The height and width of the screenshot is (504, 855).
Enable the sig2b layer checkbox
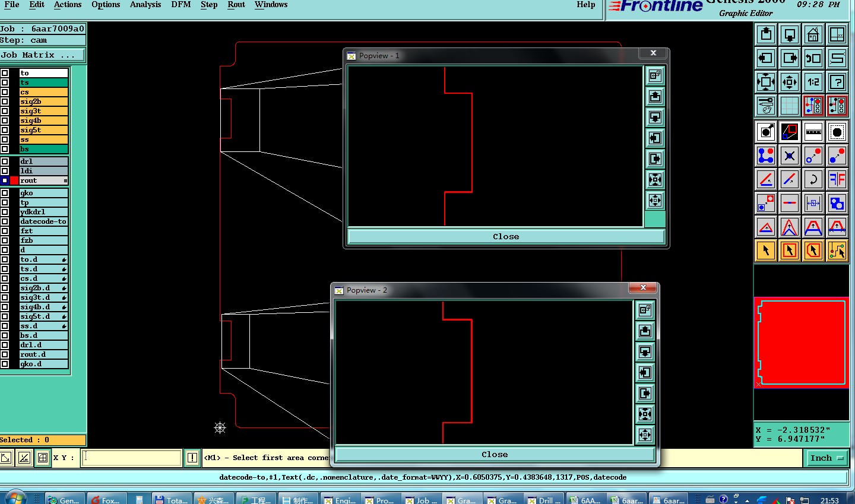(x=5, y=102)
